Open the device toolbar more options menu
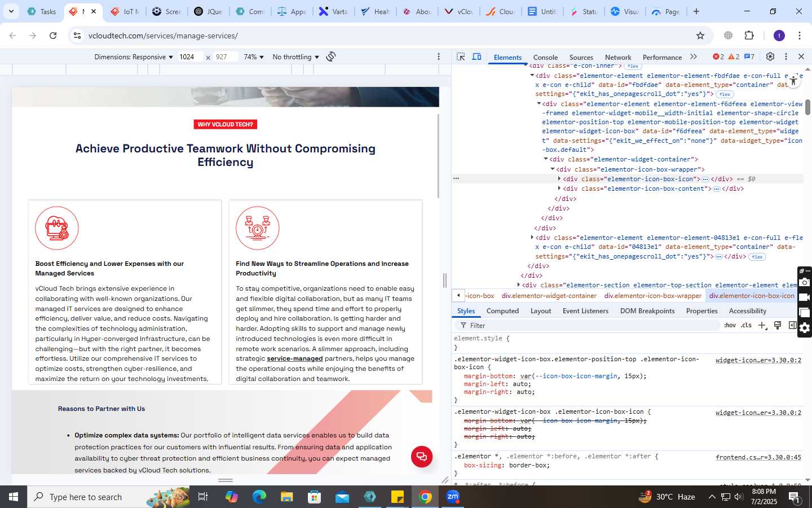 click(439, 57)
